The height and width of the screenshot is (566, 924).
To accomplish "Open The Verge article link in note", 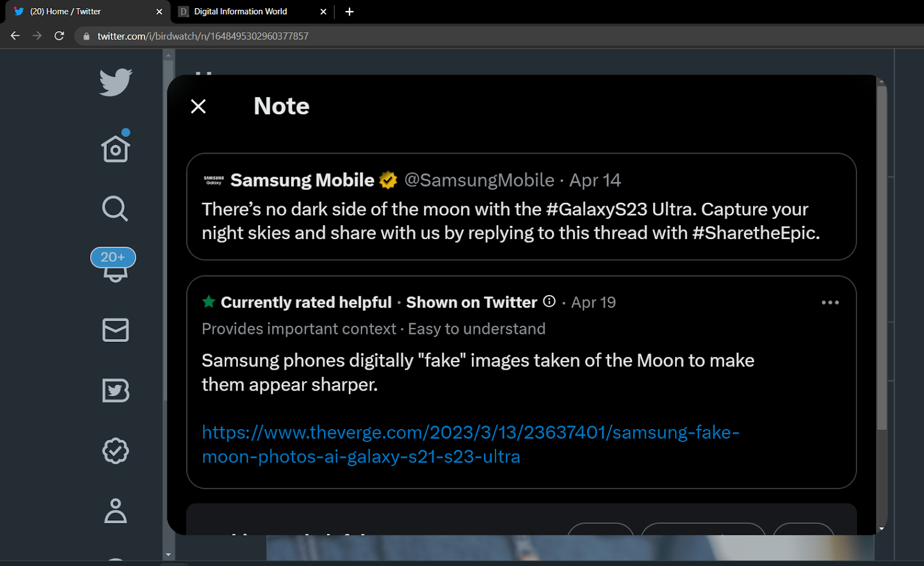I will 470,444.
